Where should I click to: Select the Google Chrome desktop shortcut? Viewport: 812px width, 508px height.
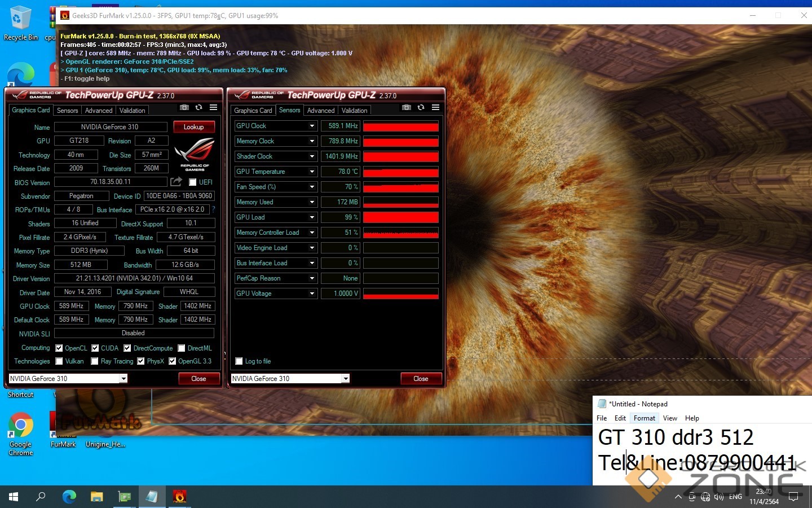[21, 433]
